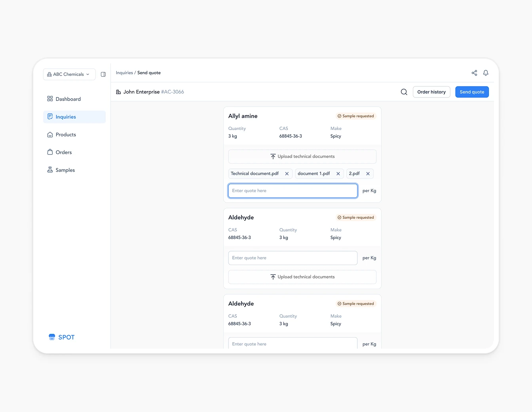The image size is (532, 412).
Task: Open the notifications bell
Action: click(486, 73)
